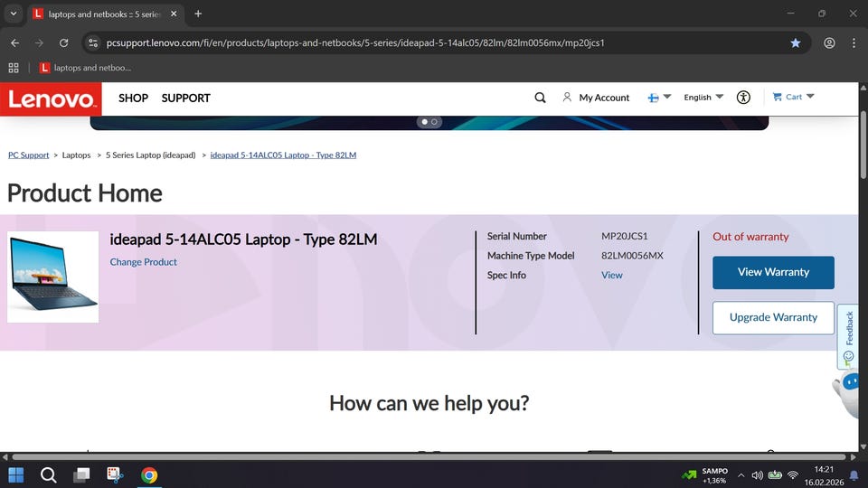Open the Snipping Tool taskbar icon
The width and height of the screenshot is (868, 488).
click(x=115, y=474)
